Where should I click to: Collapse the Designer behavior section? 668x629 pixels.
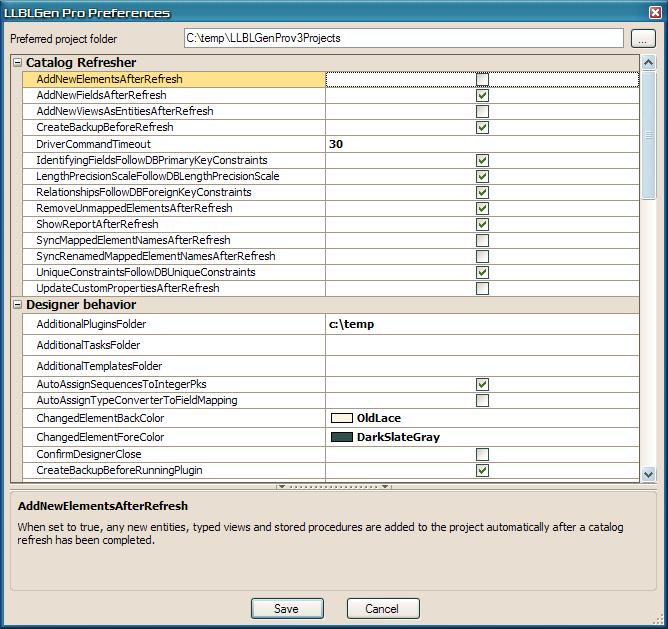pyautogui.click(x=17, y=305)
